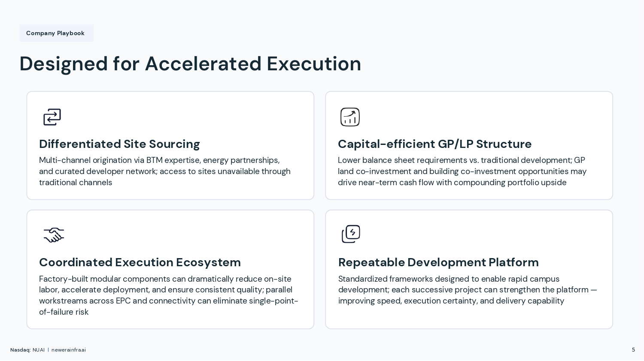This screenshot has height=361, width=644.
Task: Select the Differentiated Site Sourcing heading
Action: click(119, 144)
